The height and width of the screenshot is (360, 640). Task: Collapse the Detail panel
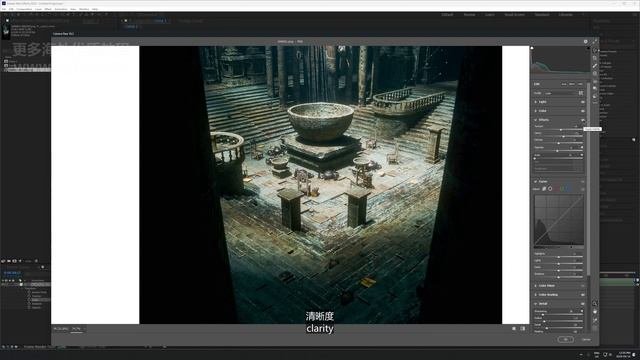pyautogui.click(x=536, y=304)
